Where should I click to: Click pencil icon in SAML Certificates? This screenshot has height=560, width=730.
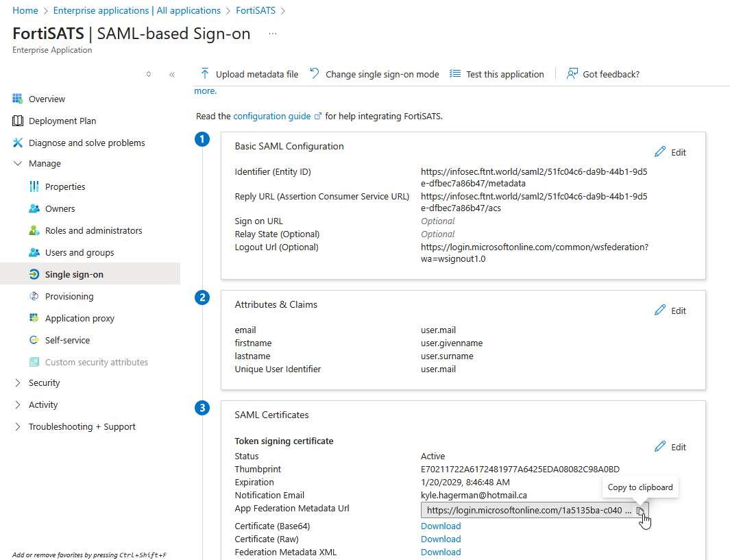click(659, 446)
